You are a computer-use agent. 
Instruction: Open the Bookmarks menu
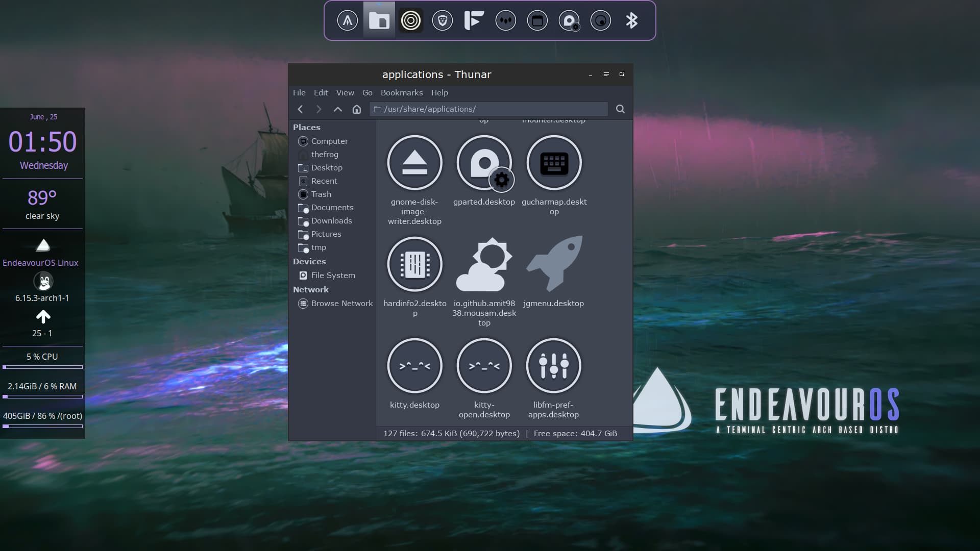pyautogui.click(x=401, y=93)
